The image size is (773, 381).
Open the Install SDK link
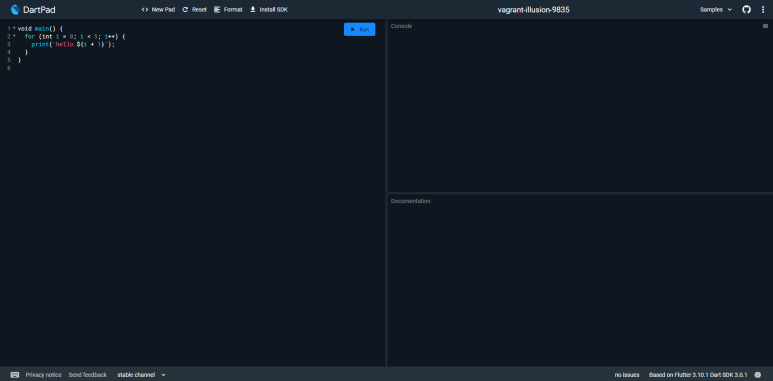tap(269, 9)
